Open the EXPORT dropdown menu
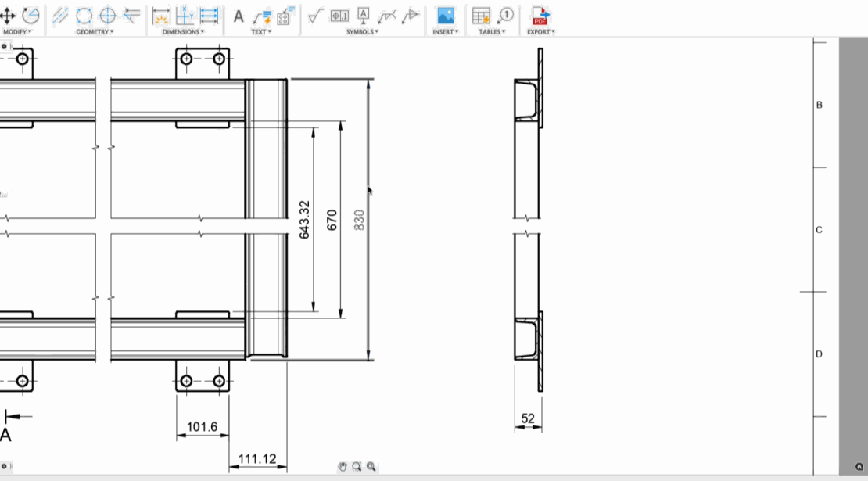 coord(541,32)
